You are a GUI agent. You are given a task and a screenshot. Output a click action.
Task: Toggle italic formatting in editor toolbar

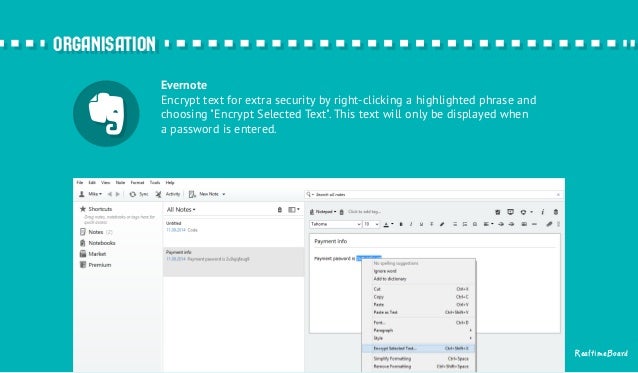[x=411, y=224]
